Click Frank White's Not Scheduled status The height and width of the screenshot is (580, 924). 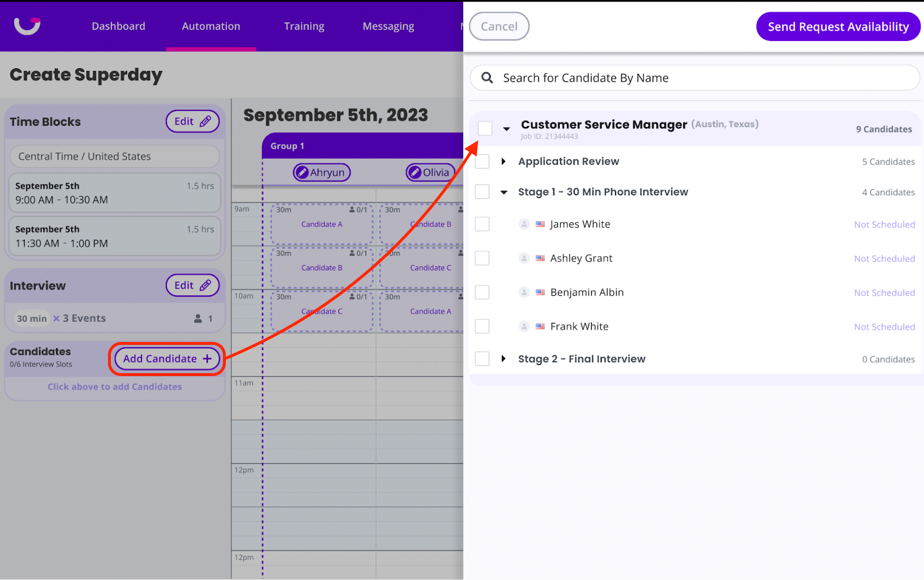[x=884, y=327]
